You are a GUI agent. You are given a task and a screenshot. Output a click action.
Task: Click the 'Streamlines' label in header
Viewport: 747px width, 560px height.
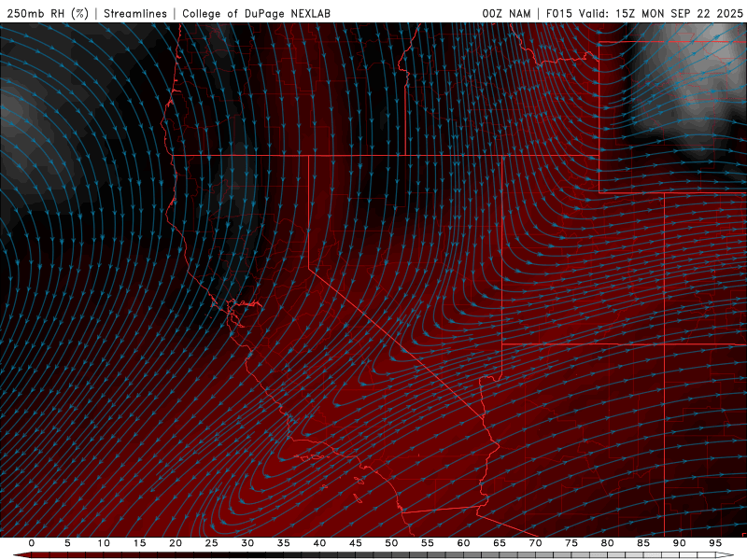pyautogui.click(x=135, y=13)
